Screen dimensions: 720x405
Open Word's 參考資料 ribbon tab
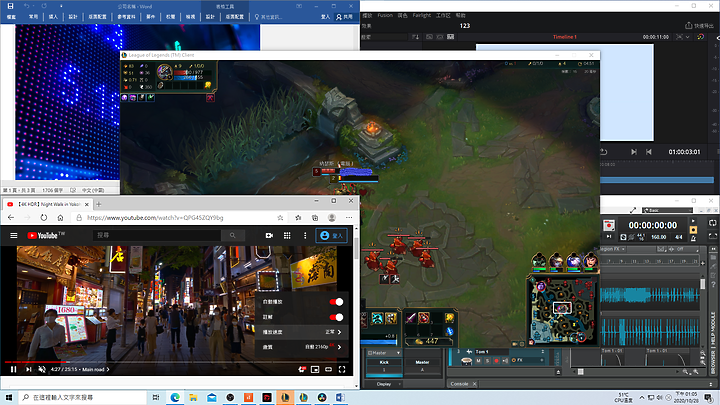[x=126, y=17]
